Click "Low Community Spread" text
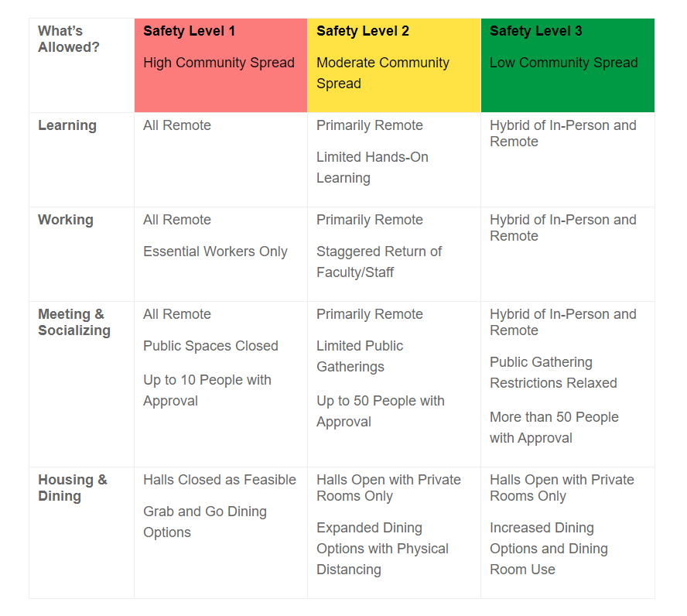Image resolution: width=687 pixels, height=616 pixels. (x=564, y=63)
